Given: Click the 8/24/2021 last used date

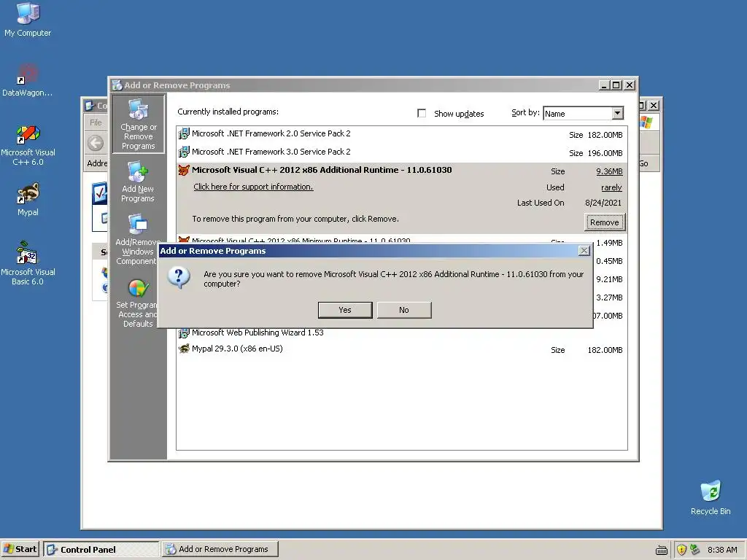Looking at the screenshot, I should (603, 203).
